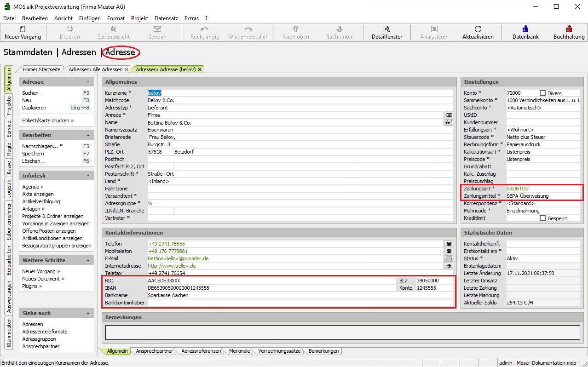Expand the Agenda submenu link
This screenshot has height=367, width=588.
tap(33, 187)
